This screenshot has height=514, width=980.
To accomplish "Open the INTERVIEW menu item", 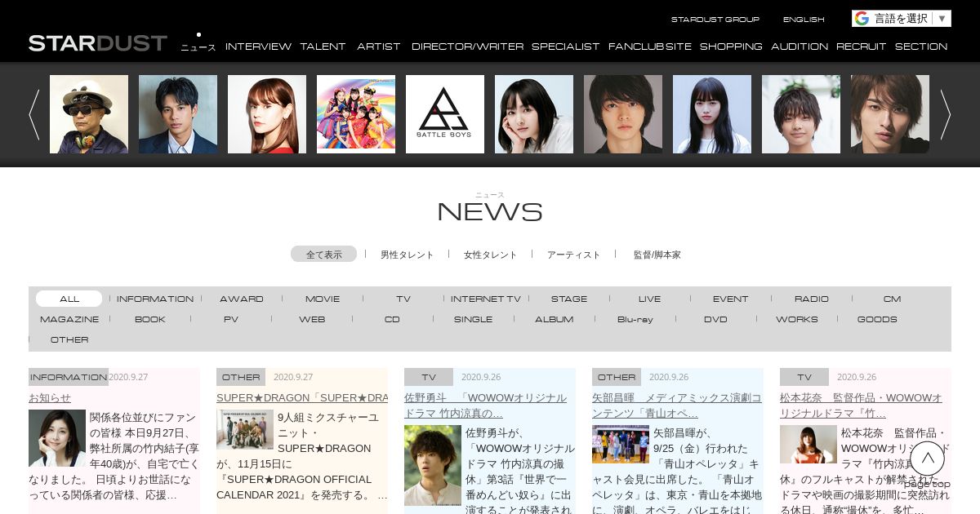I will click(x=258, y=47).
